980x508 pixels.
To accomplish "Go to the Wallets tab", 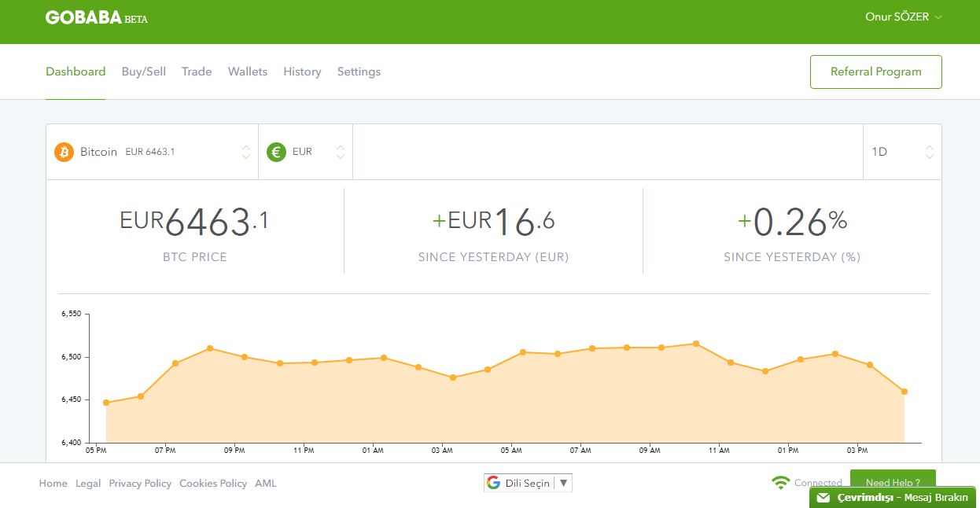I will (x=248, y=72).
